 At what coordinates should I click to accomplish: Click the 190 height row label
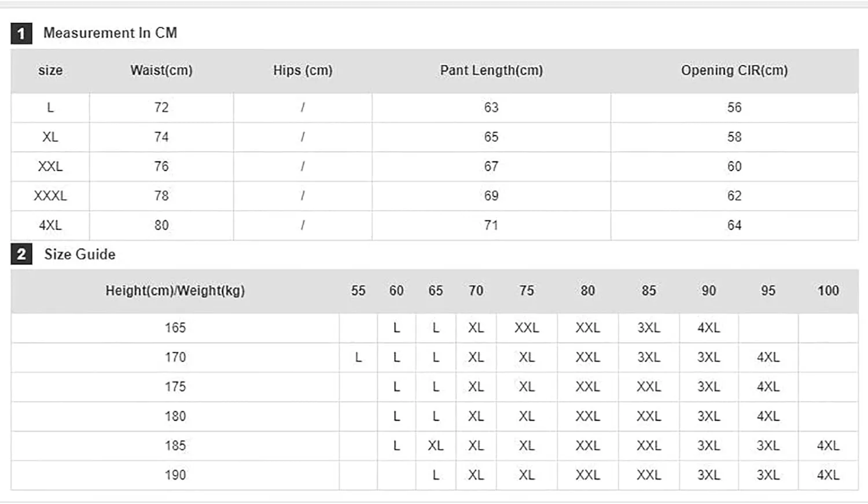pos(175,475)
